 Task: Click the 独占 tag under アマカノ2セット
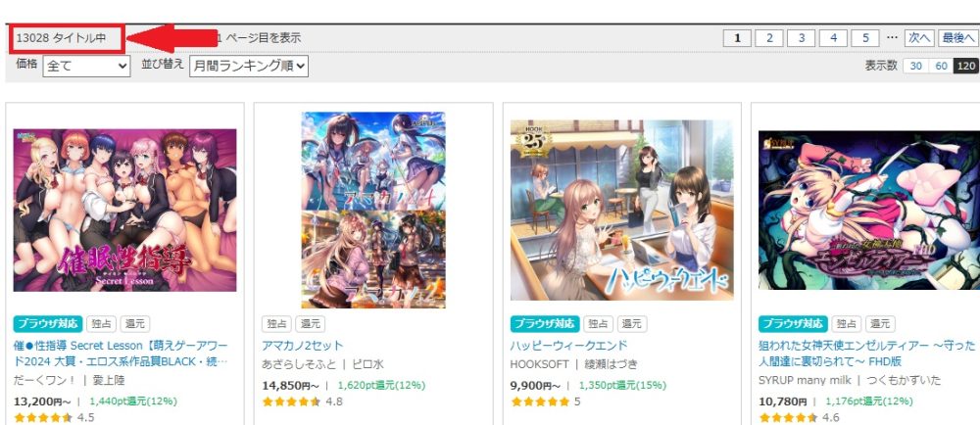tap(277, 324)
